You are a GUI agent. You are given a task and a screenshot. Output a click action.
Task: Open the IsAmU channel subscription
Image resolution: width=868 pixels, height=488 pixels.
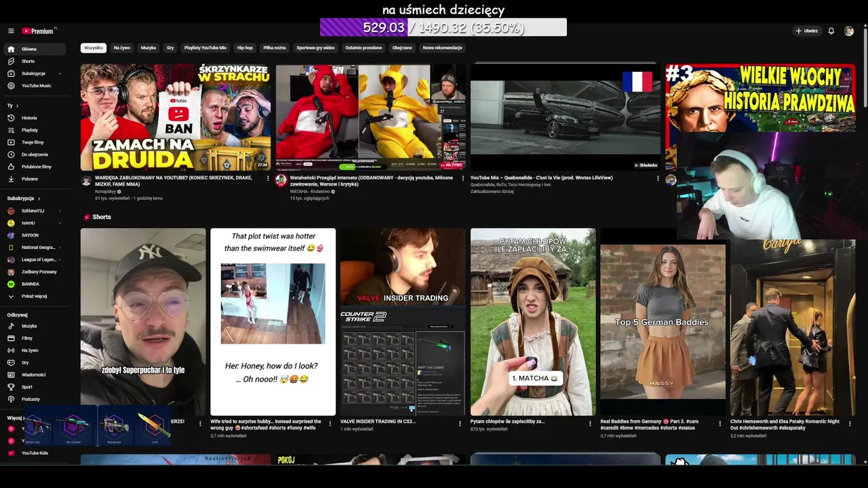click(x=35, y=223)
